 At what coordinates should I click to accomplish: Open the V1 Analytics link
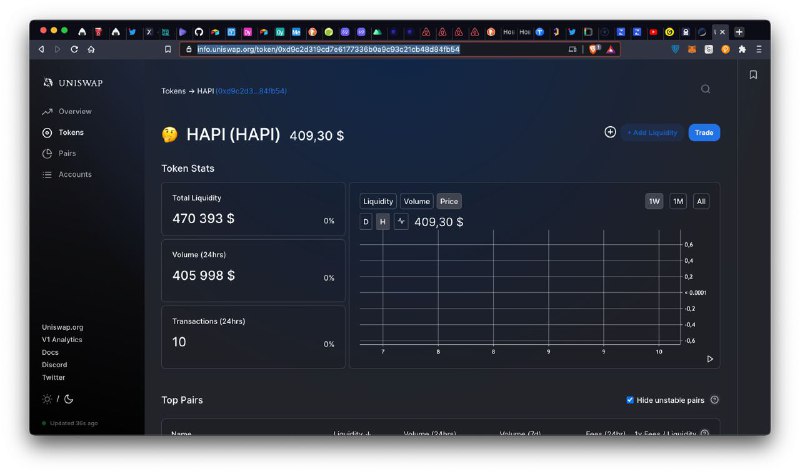pos(62,340)
